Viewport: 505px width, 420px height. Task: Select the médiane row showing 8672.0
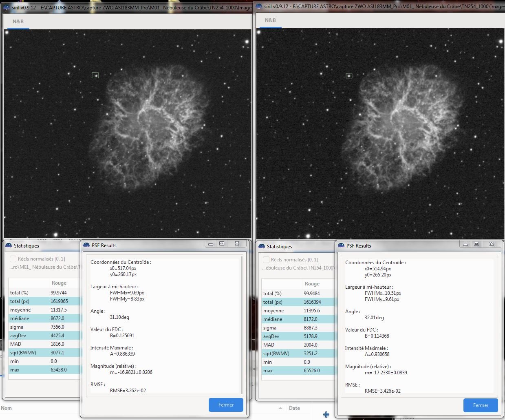44,318
